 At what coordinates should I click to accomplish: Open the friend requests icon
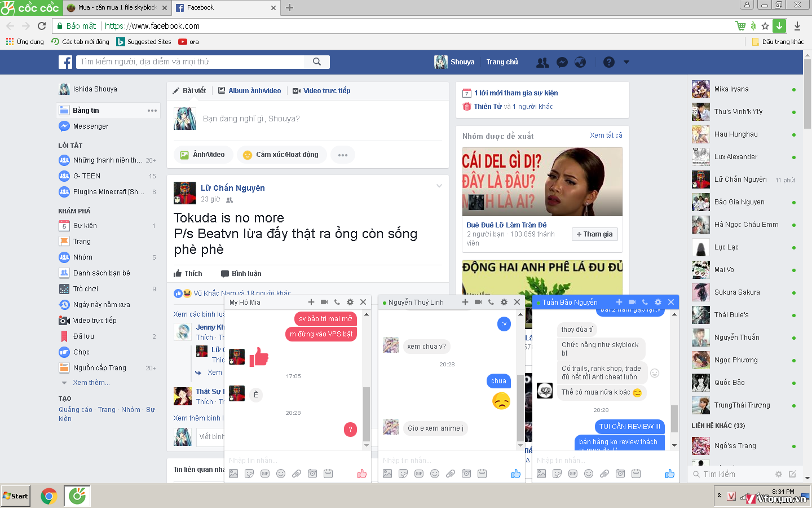click(x=542, y=63)
